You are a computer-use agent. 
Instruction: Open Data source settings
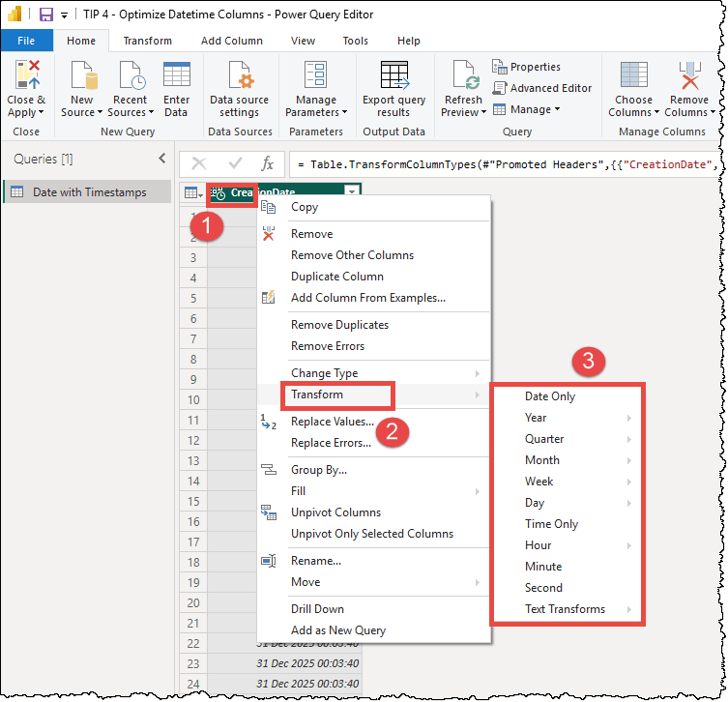(240, 76)
